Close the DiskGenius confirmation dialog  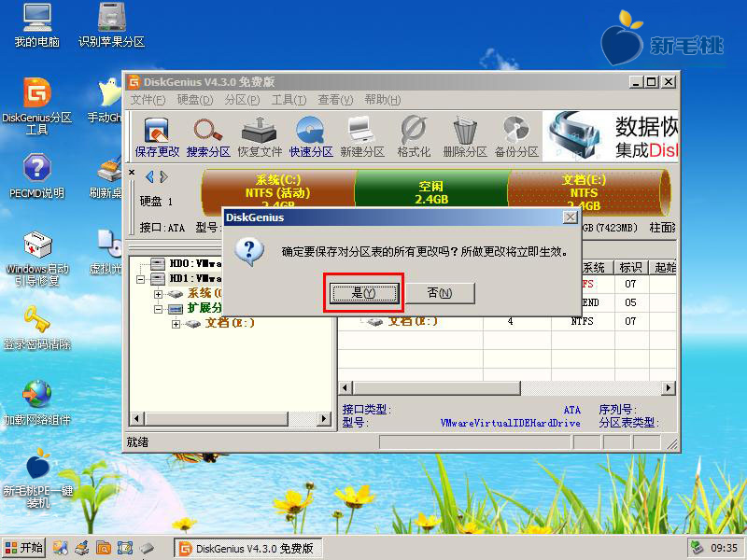pyautogui.click(x=571, y=217)
